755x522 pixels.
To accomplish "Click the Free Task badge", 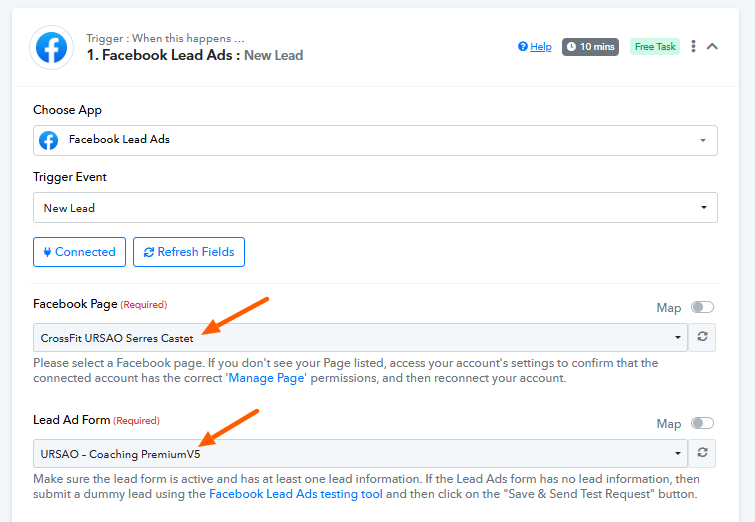I will coord(655,47).
